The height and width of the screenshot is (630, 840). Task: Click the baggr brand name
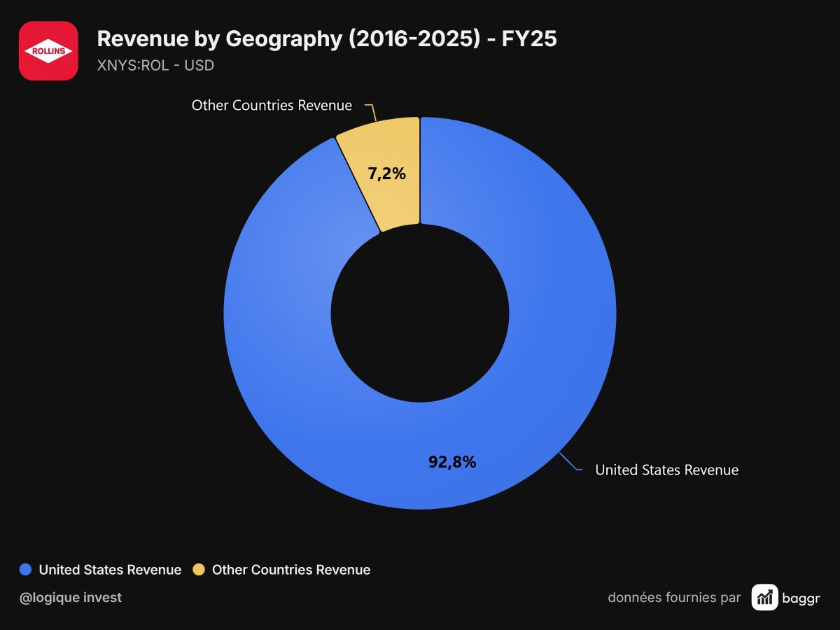click(802, 598)
